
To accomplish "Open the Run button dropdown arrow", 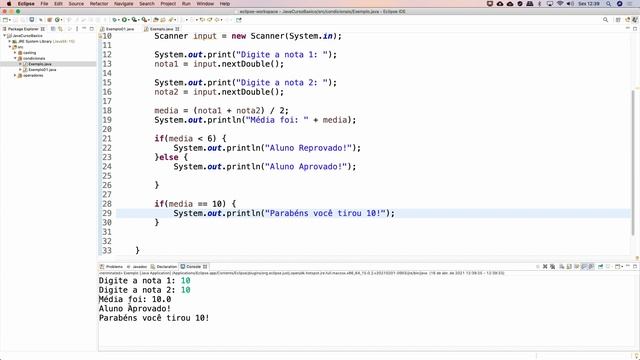I will (128, 20).
